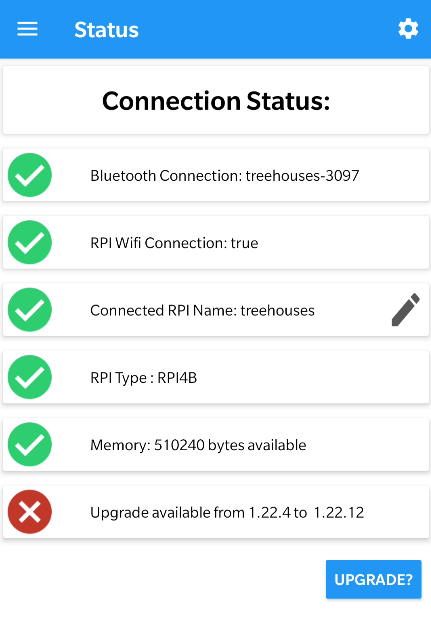This screenshot has height=620, width=431.
Task: Click the blank area left of the UPGRADE? button
Action: 162,579
